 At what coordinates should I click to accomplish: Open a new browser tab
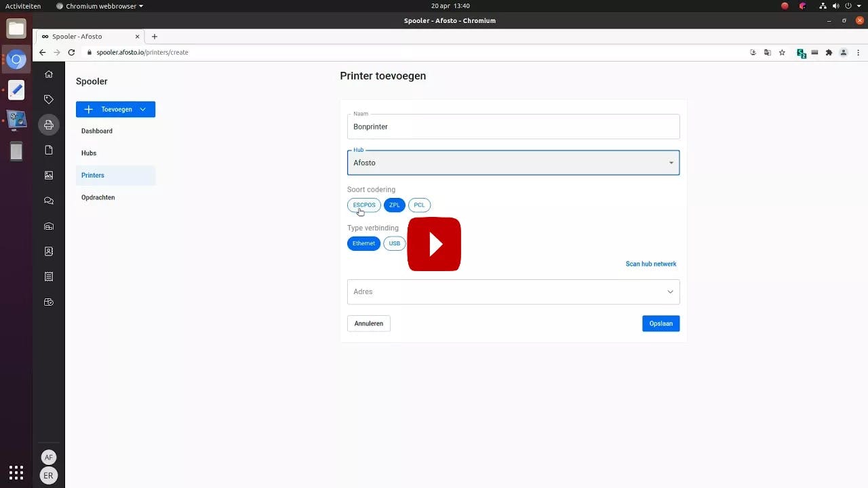pyautogui.click(x=155, y=37)
